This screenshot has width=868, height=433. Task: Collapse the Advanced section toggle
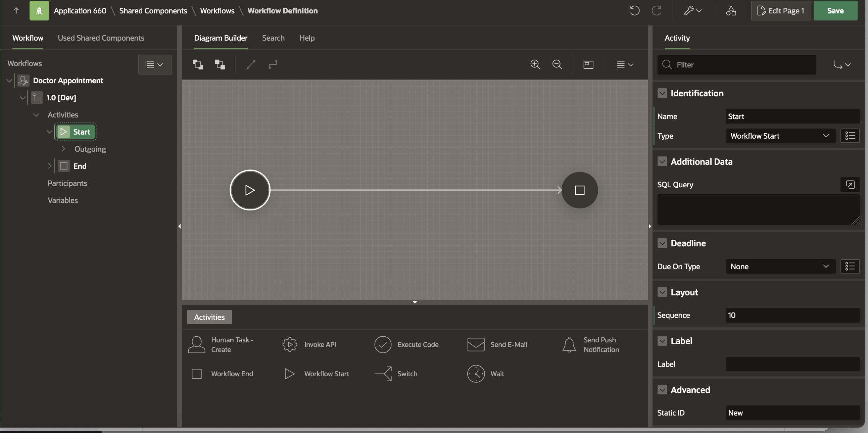coord(662,390)
